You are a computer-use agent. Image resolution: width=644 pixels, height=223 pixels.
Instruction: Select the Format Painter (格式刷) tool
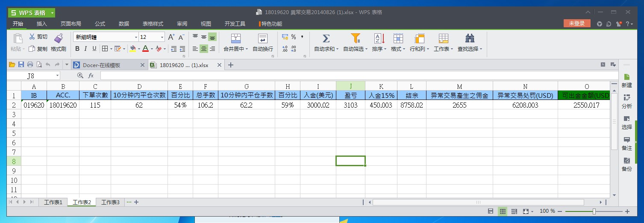tap(59, 43)
